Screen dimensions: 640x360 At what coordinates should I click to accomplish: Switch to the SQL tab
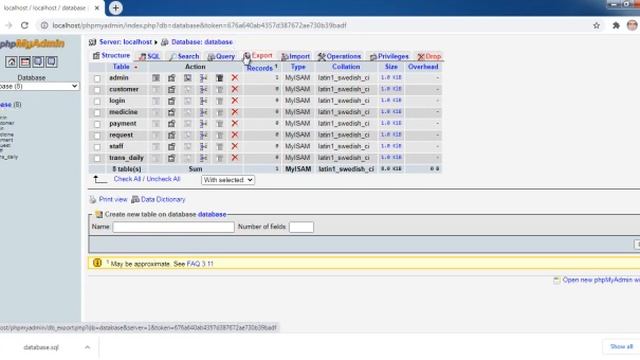click(149, 56)
